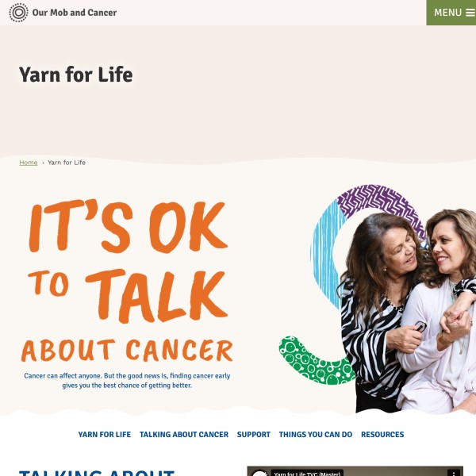Click the Our Mob and Cancer circular logo

click(x=18, y=13)
